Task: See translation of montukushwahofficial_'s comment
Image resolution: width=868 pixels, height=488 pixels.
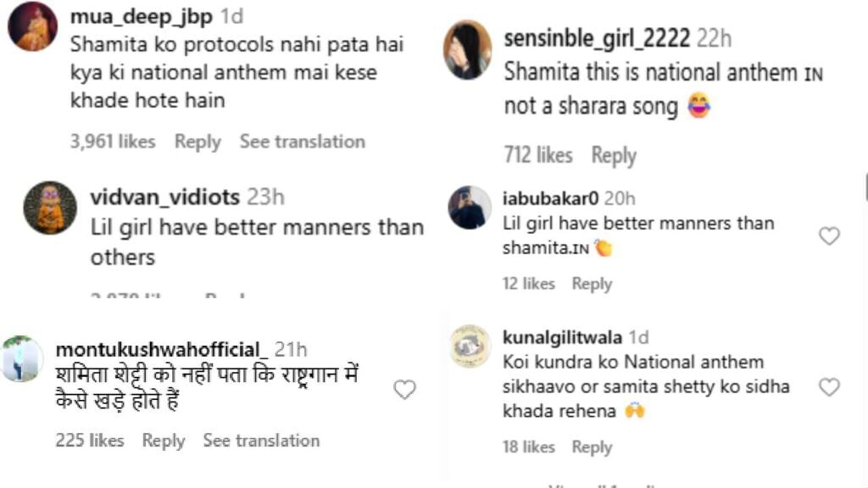Action: (261, 441)
